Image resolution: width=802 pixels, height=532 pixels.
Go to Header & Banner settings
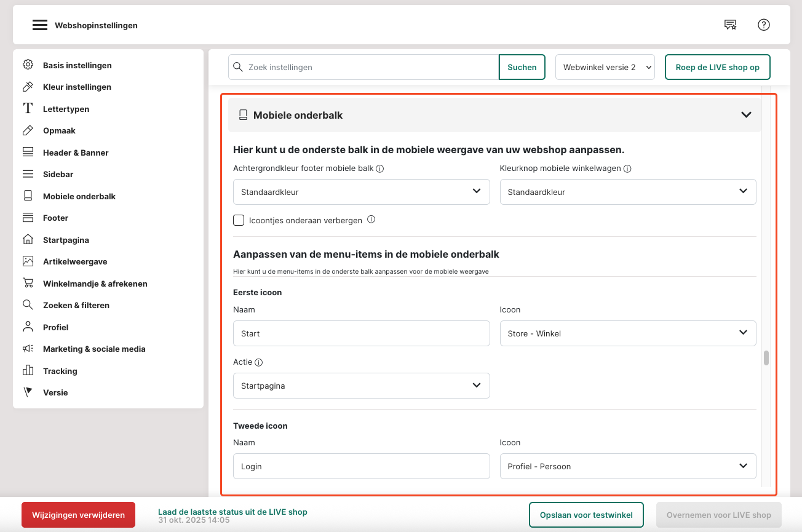[x=76, y=153]
